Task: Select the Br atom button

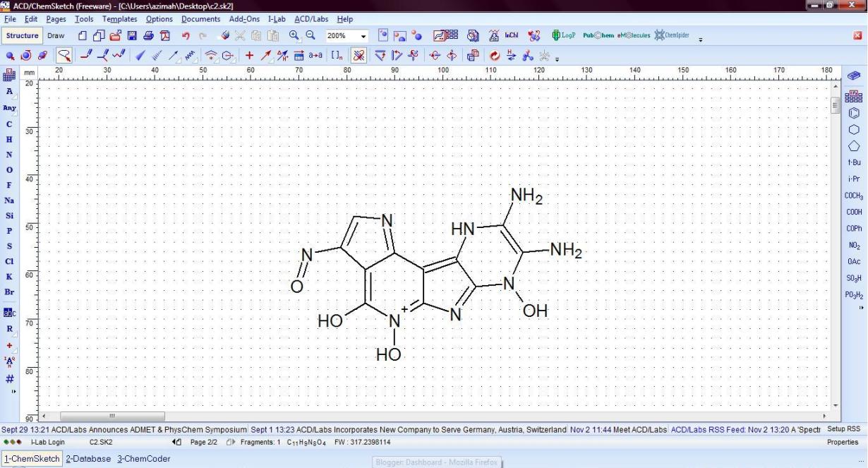Action: pyautogui.click(x=9, y=292)
